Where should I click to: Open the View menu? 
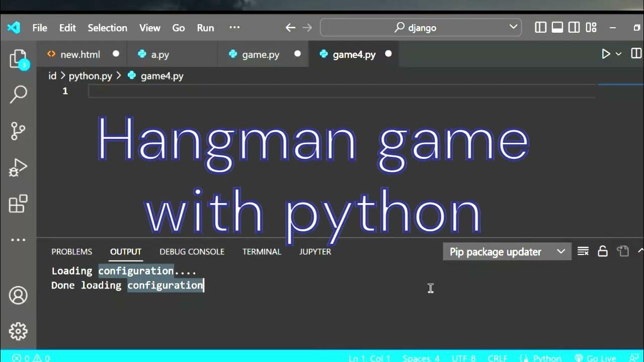coord(149,28)
